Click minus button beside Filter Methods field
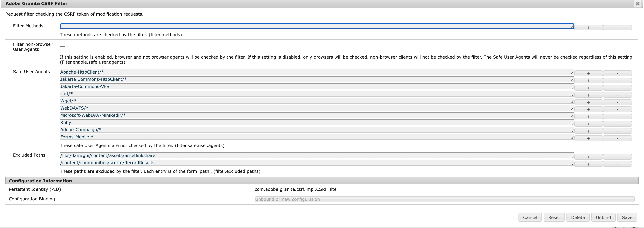This screenshot has height=228, width=644. (x=617, y=28)
